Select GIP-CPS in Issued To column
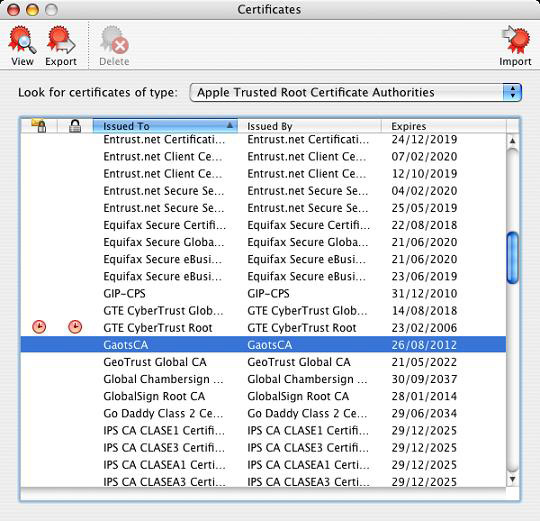This screenshot has width=540, height=521. (x=124, y=293)
